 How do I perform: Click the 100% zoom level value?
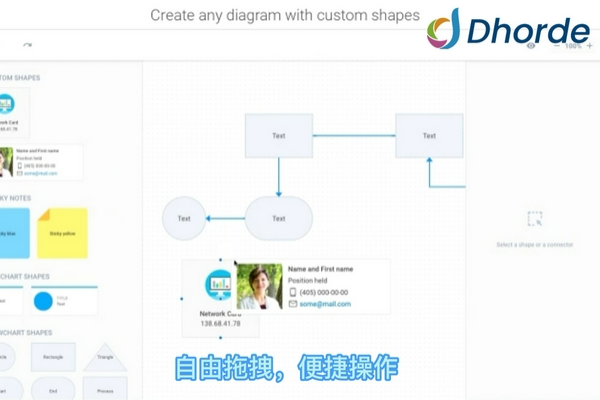point(574,45)
